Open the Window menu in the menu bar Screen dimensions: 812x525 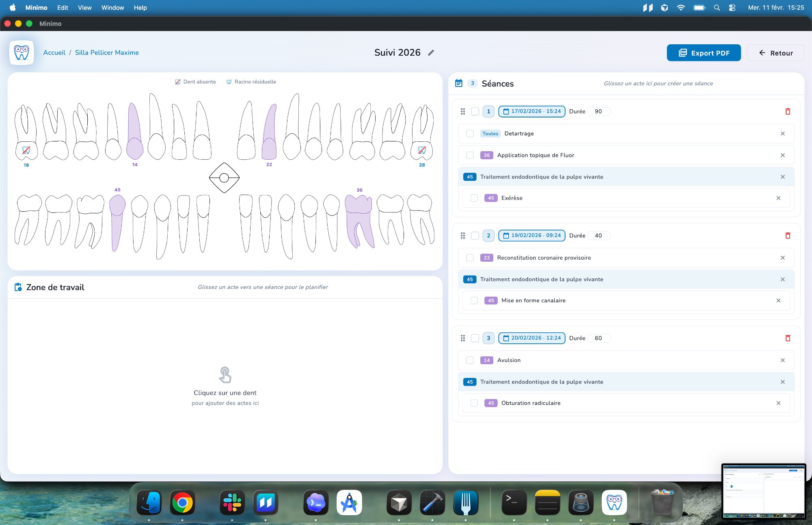pos(112,8)
